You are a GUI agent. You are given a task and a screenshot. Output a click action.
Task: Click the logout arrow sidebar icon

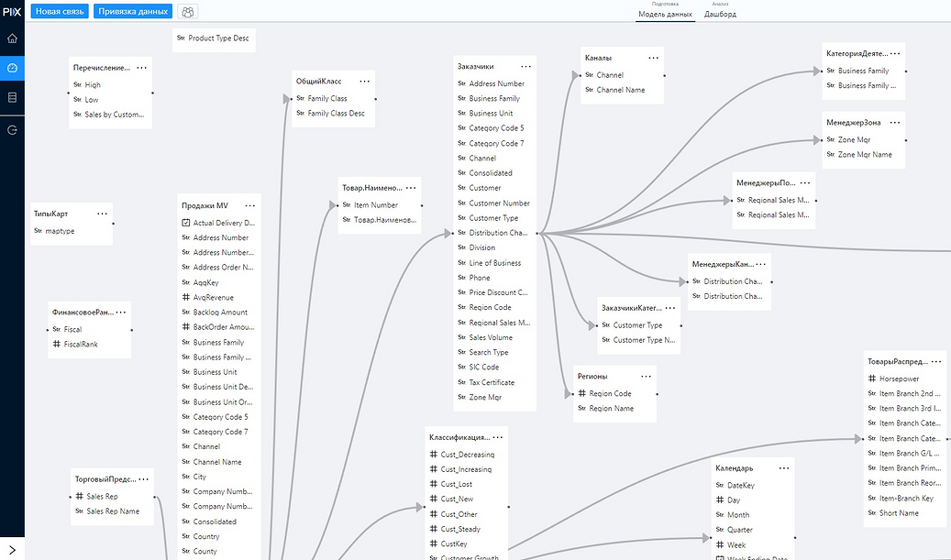pyautogui.click(x=12, y=130)
